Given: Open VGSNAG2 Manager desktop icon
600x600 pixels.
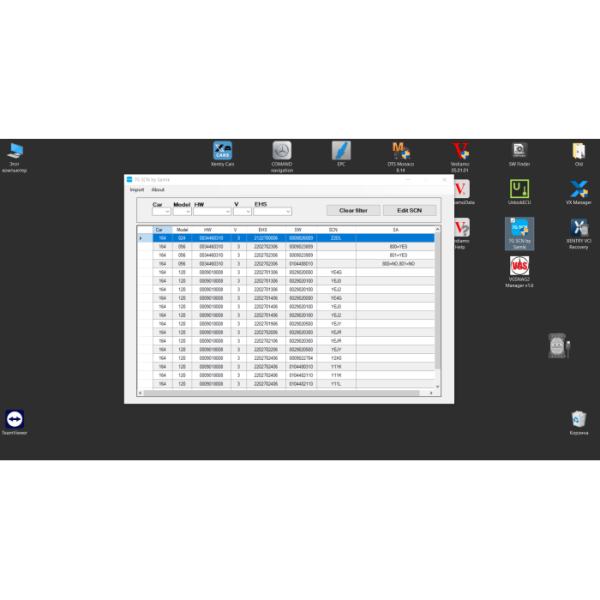Looking at the screenshot, I should pyautogui.click(x=519, y=268).
